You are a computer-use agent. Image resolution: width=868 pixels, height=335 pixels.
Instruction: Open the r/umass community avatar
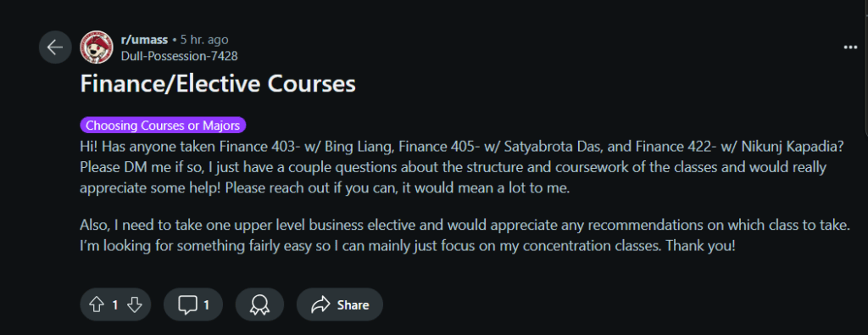[97, 47]
